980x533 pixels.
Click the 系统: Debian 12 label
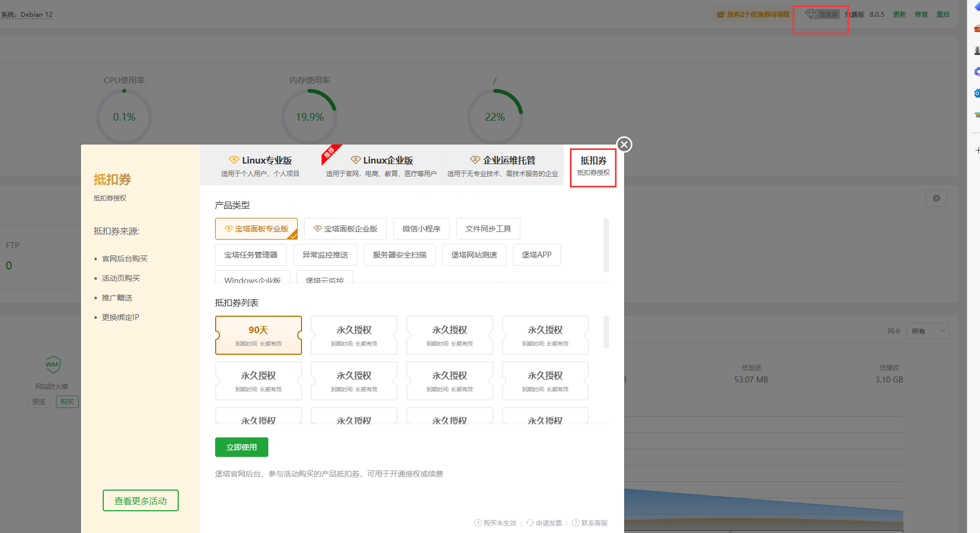tap(27, 15)
